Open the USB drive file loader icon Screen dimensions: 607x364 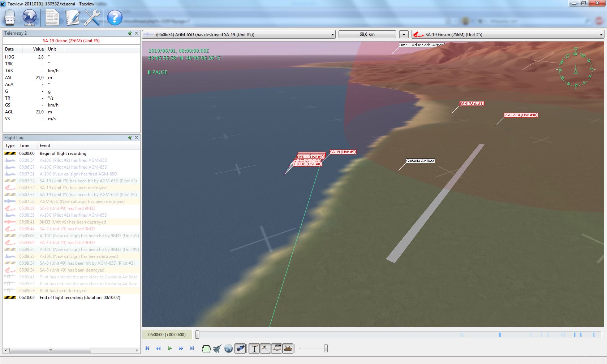tap(10, 17)
